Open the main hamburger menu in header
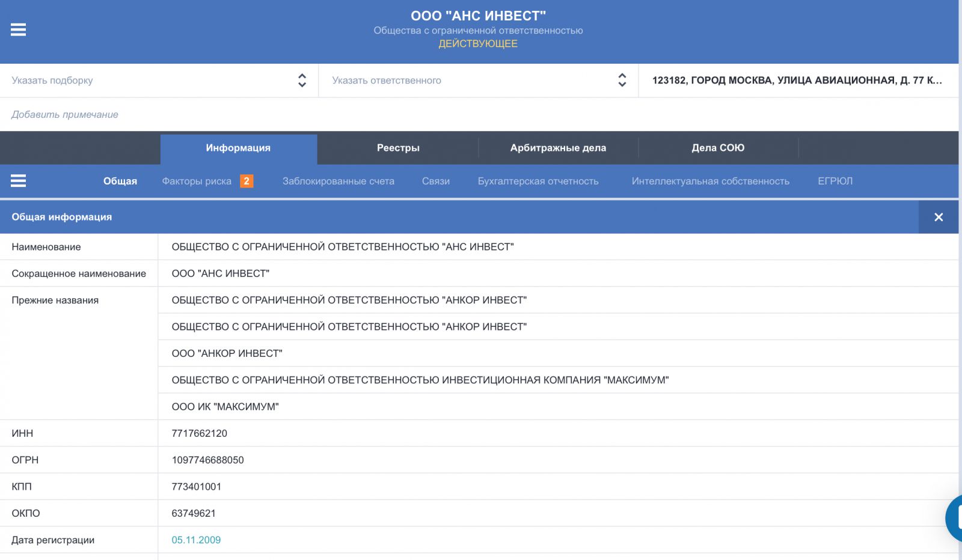 point(18,29)
